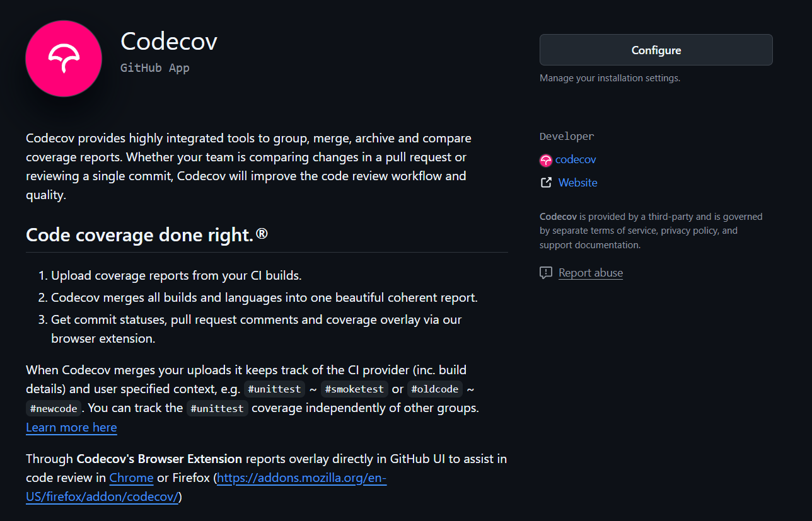
Task: Click the pink Codecov umbrella logo
Action: (63, 58)
